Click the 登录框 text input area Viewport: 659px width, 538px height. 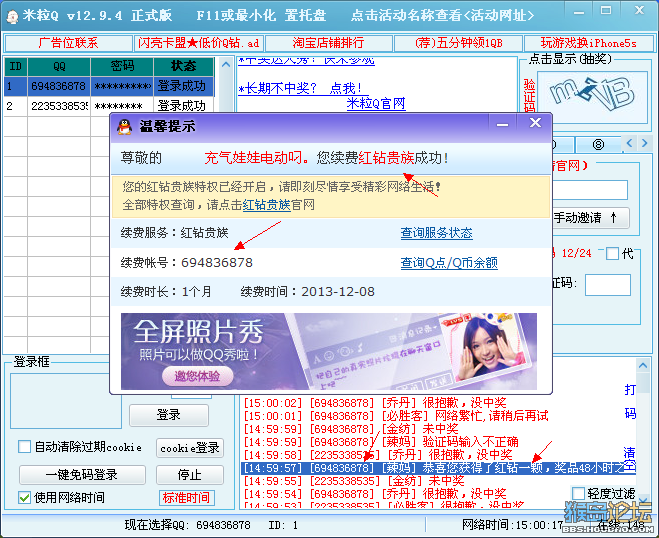pos(66,401)
